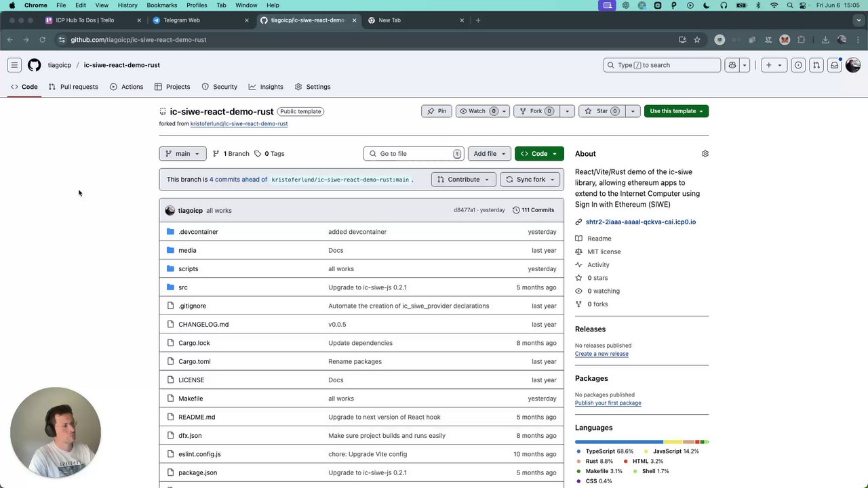Switch to the Pull requests tab

point(73,87)
